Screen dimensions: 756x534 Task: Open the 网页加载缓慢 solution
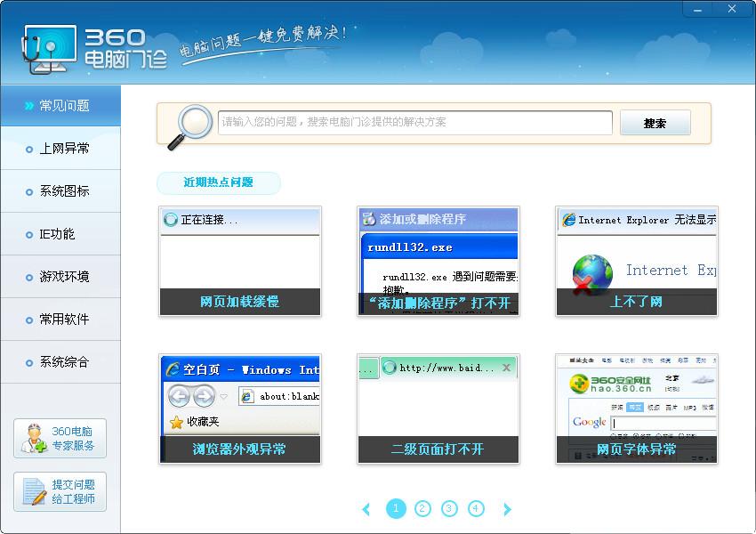point(239,303)
